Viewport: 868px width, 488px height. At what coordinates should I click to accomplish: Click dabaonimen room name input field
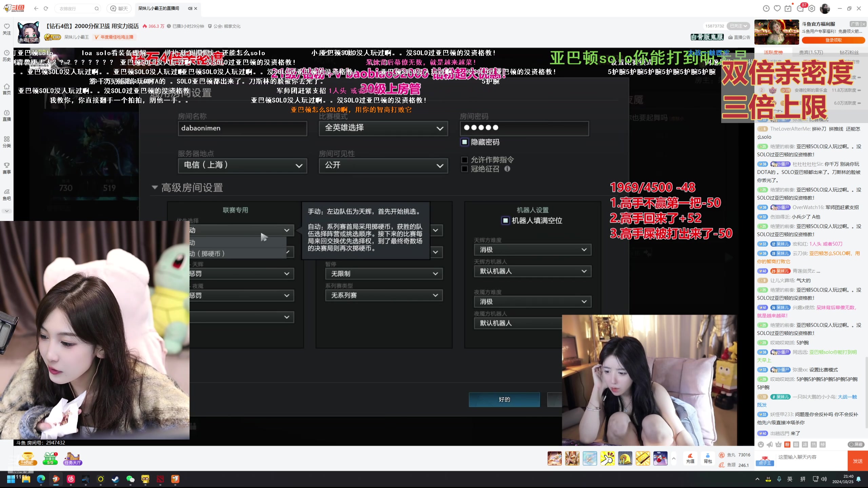point(243,128)
